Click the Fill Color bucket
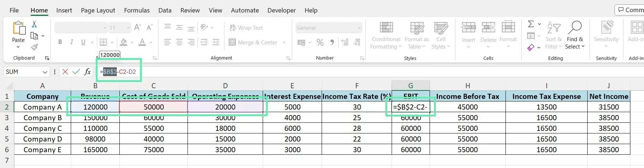This screenshot has width=644, height=168. [124, 42]
